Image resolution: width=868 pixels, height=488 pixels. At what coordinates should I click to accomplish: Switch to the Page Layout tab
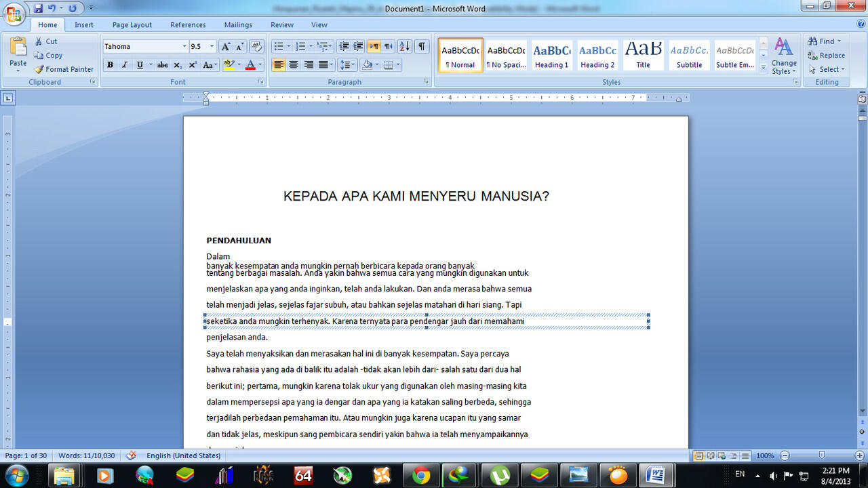[x=132, y=25]
